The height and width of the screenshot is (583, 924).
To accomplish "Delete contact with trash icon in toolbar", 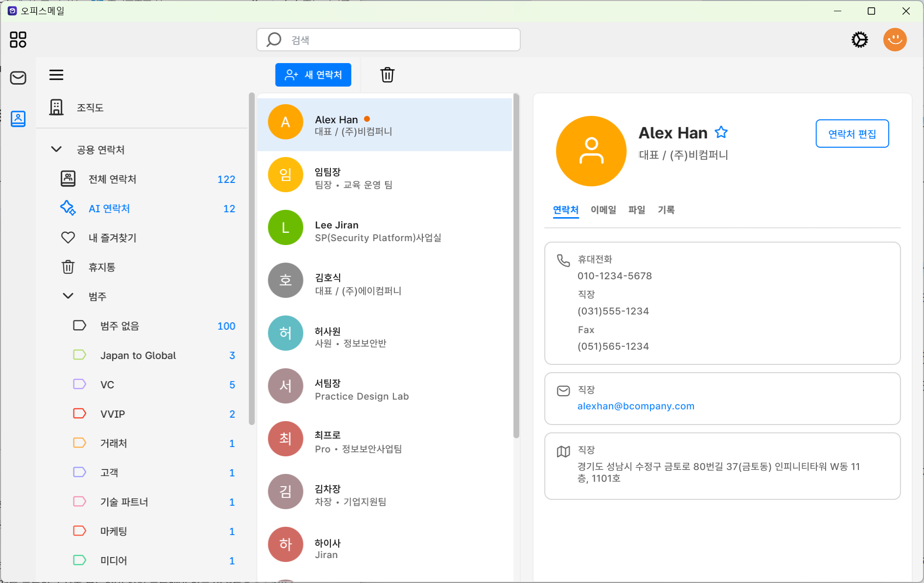I will 387,75.
